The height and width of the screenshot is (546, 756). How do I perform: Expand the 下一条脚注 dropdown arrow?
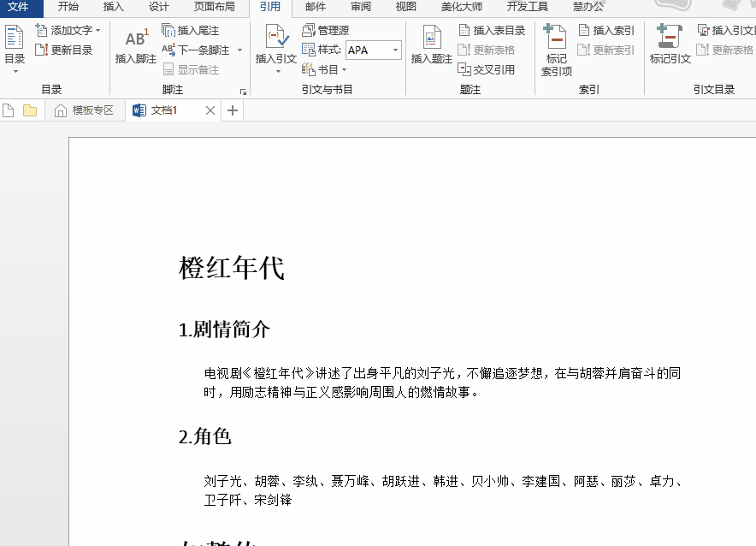239,50
